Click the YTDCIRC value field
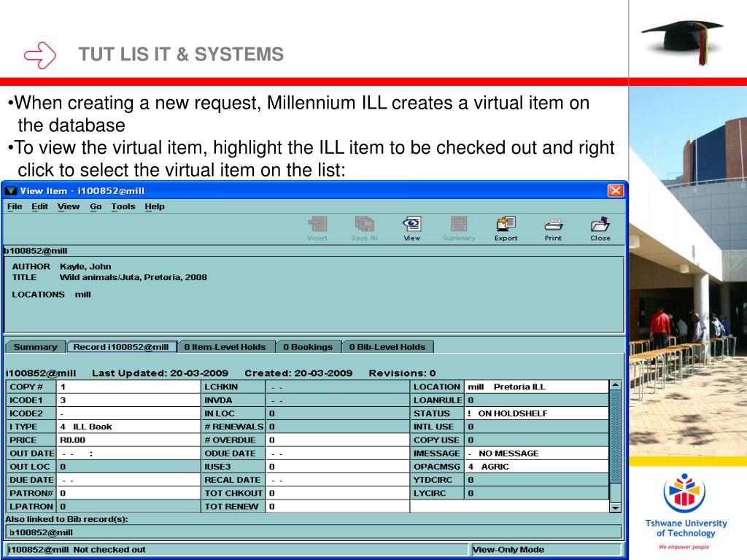The height and width of the screenshot is (560, 747). 536,480
